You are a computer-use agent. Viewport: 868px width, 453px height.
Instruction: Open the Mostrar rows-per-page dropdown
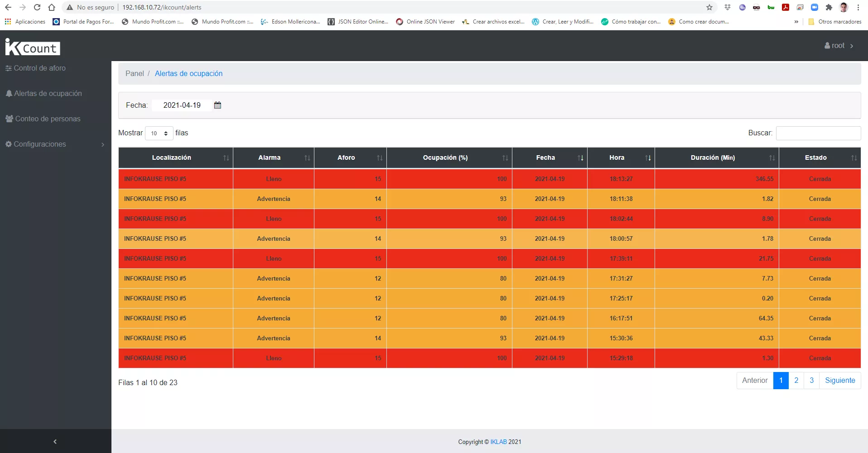click(x=159, y=133)
